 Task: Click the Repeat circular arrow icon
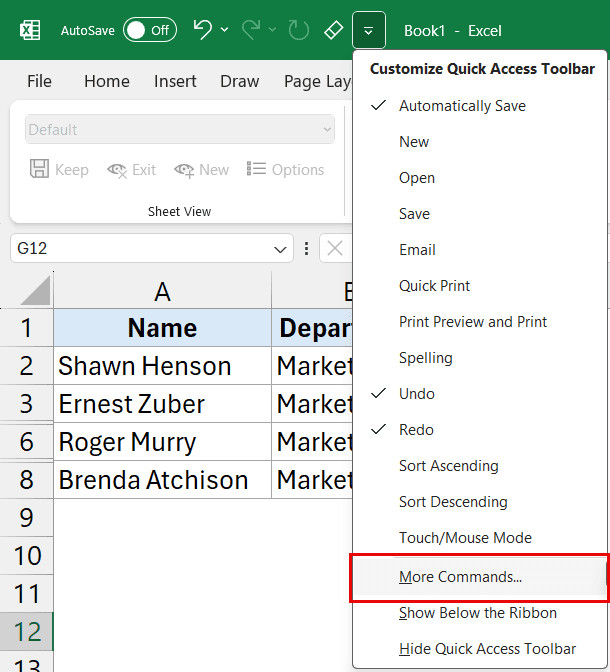298,30
